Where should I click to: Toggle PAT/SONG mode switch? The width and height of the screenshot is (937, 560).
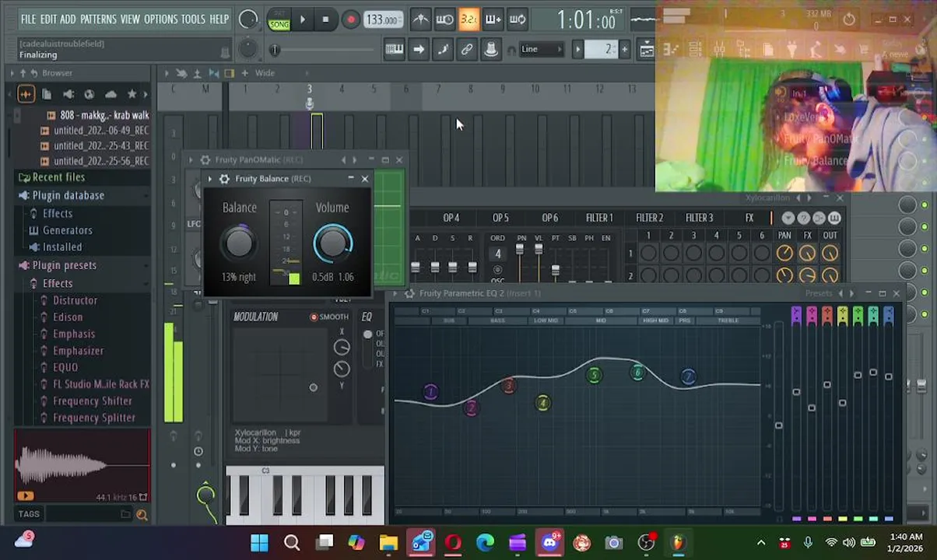279,19
